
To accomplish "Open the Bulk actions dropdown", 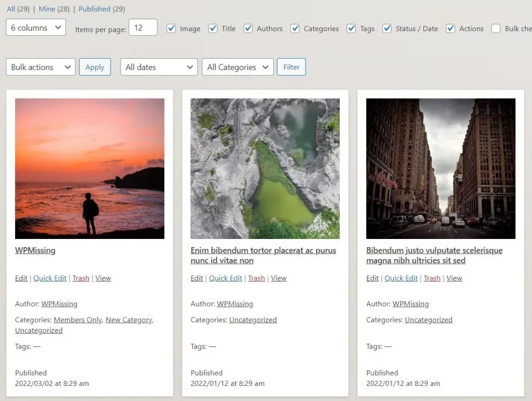I will 40,67.
